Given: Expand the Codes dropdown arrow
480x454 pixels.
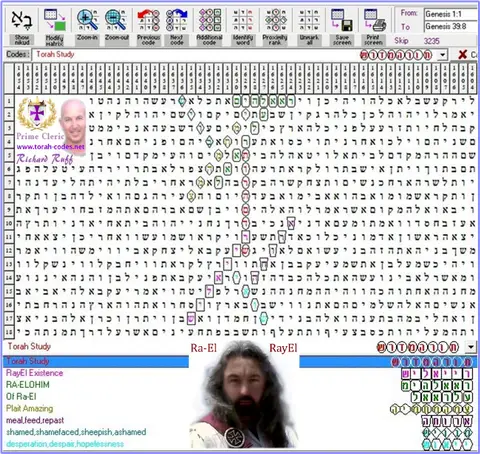Looking at the screenshot, I should (x=442, y=55).
